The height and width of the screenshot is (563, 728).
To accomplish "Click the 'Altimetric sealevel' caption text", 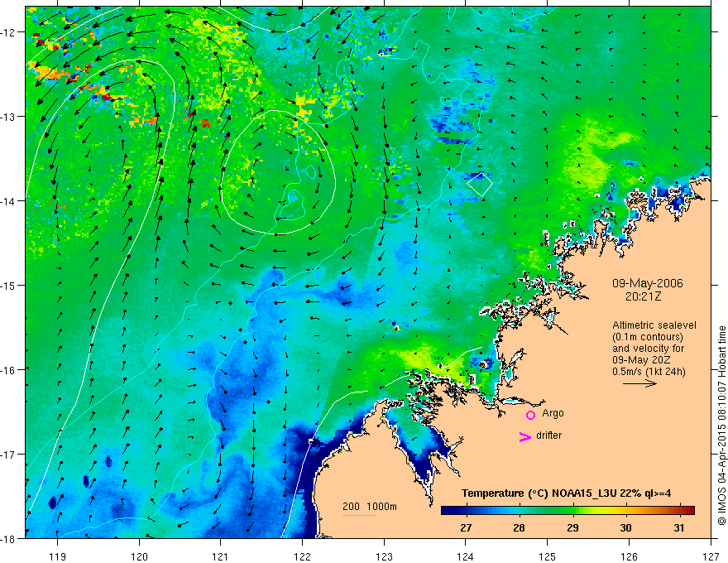I will tap(654, 325).
